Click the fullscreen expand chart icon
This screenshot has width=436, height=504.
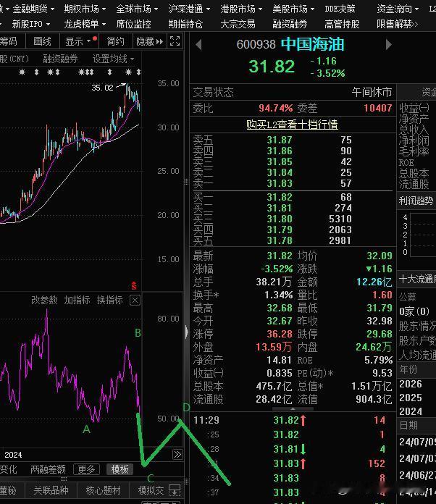(x=175, y=41)
